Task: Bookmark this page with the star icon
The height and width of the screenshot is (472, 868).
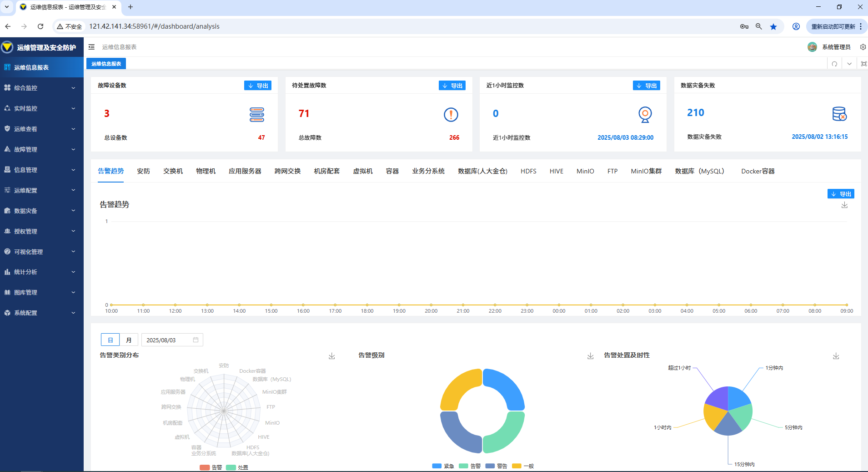Action: [x=773, y=26]
